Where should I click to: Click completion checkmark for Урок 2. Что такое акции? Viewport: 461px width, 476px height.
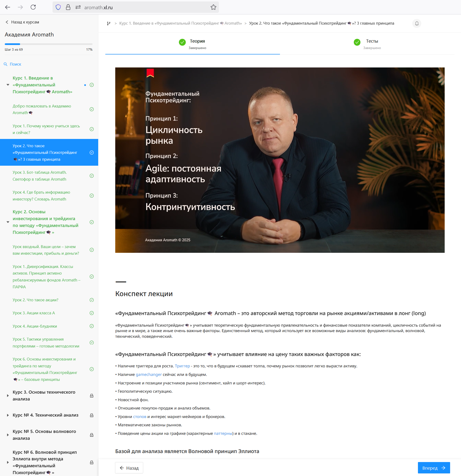tap(92, 300)
